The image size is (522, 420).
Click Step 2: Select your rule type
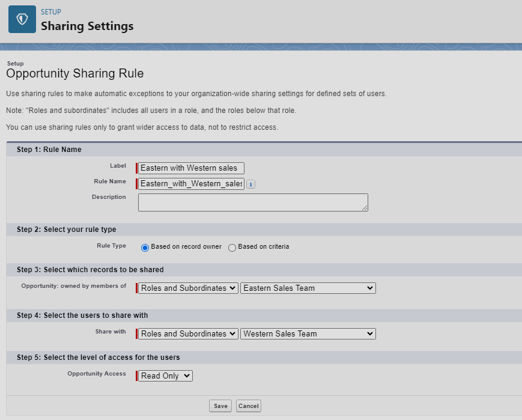[67, 230]
